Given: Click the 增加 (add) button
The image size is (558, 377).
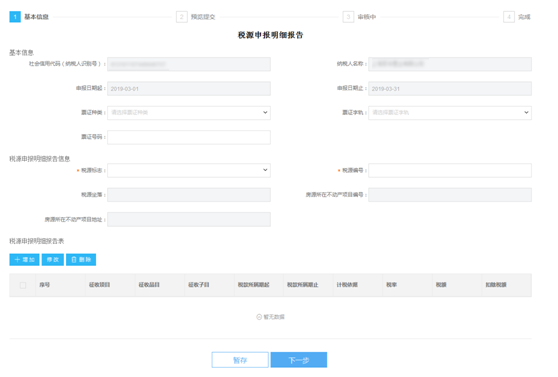Looking at the screenshot, I should [24, 260].
